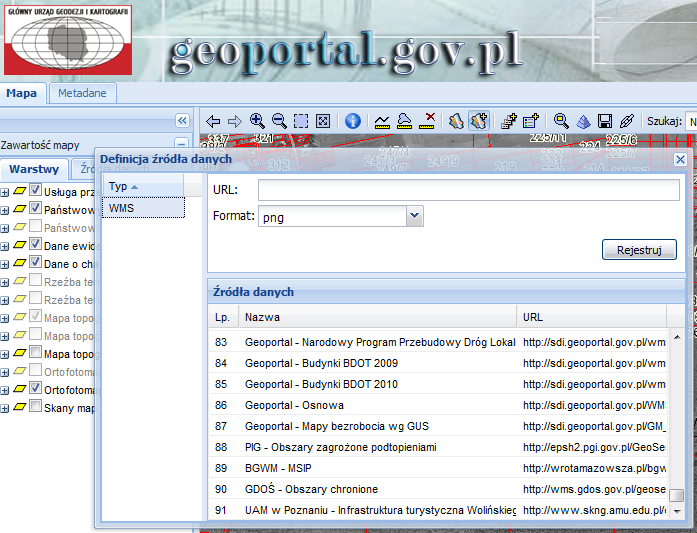Select the measure area polygon tool

point(404,121)
